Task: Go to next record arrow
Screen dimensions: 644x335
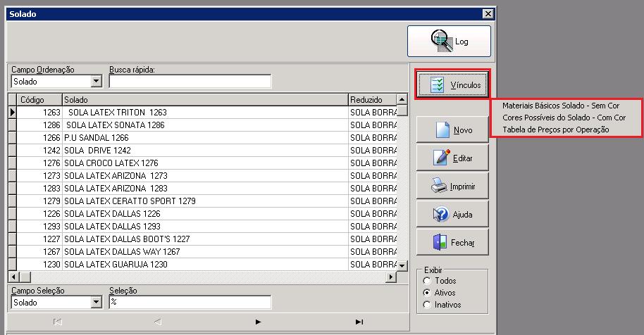Action: click(258, 322)
